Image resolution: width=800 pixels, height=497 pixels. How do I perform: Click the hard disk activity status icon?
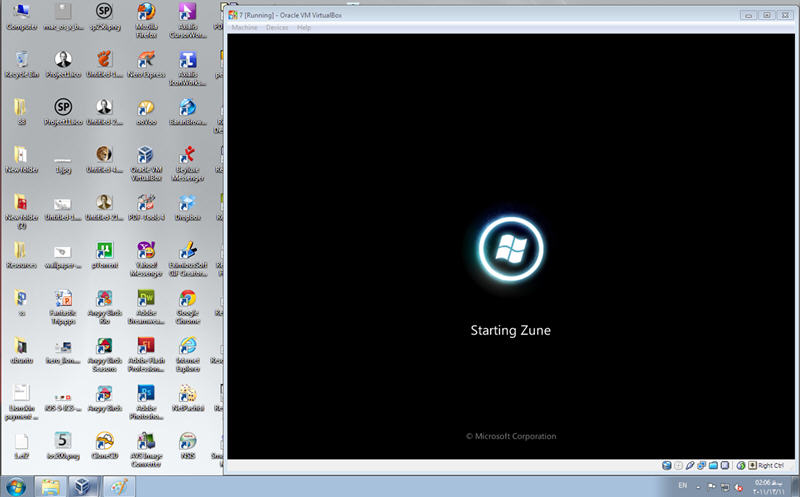click(x=666, y=465)
